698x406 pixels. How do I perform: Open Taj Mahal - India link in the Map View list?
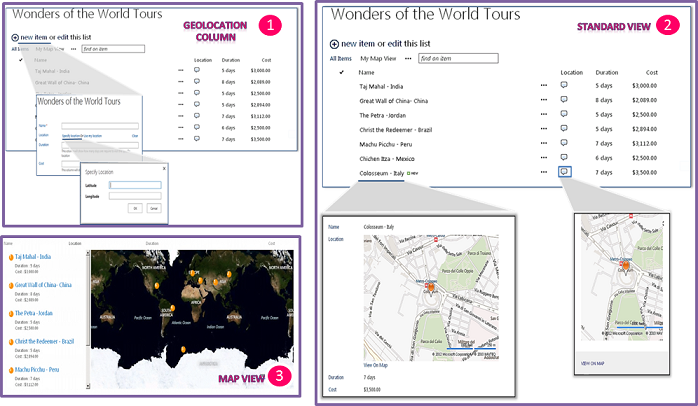(x=33, y=257)
